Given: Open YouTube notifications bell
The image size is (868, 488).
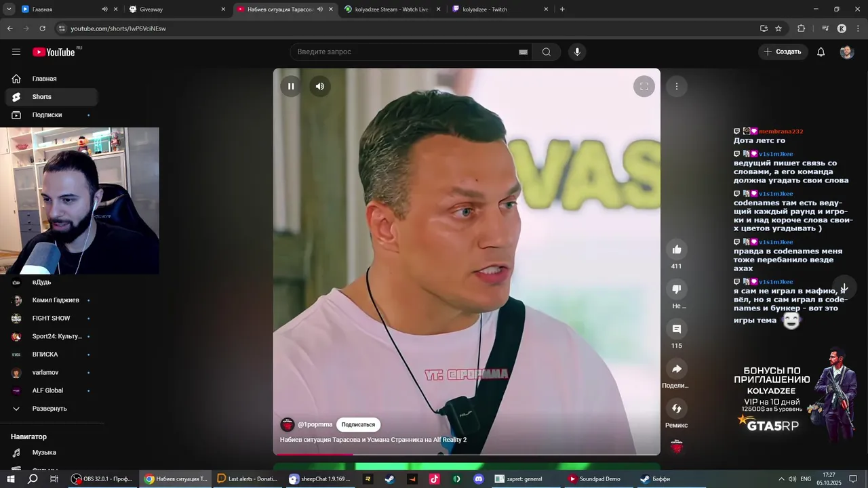Looking at the screenshot, I should click(x=821, y=52).
